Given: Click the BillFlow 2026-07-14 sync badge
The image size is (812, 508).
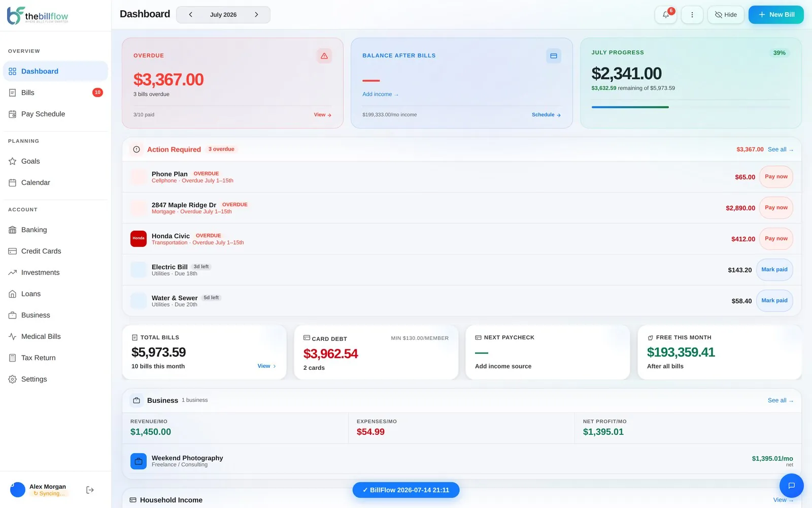Looking at the screenshot, I should 406,490.
